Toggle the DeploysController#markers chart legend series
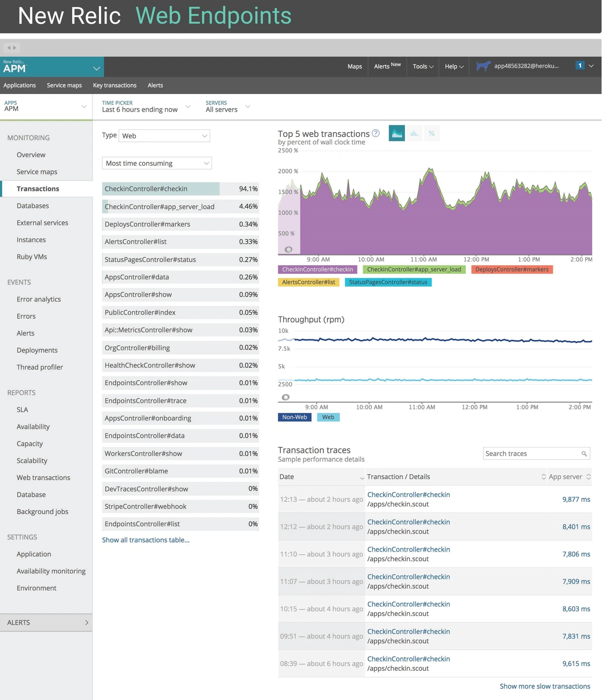Screen dimensions: 603x700 tap(512, 270)
